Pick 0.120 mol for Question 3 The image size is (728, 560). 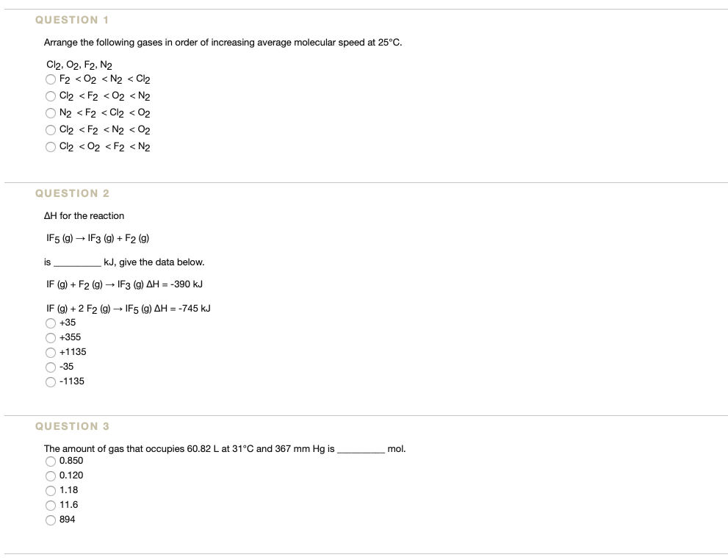[x=49, y=475]
